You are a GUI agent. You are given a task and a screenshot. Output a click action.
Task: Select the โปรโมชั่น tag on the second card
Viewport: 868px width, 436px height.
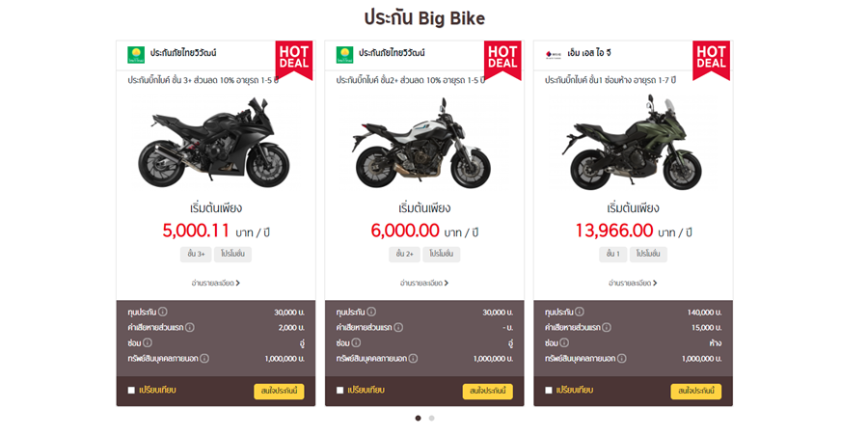[442, 255]
